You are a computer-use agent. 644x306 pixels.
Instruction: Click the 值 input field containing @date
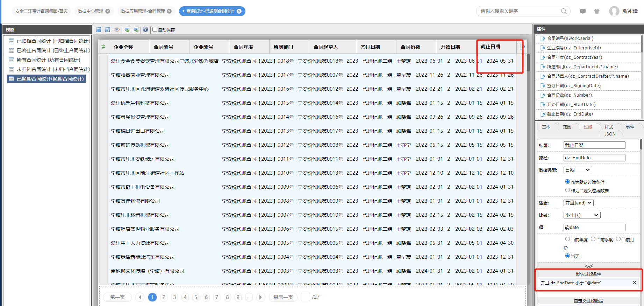point(594,227)
